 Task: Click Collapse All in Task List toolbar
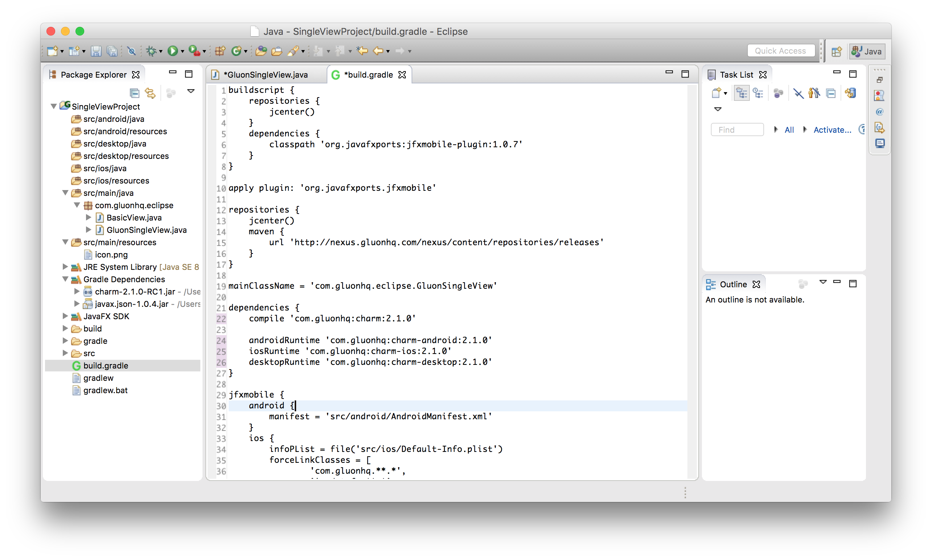click(x=830, y=93)
